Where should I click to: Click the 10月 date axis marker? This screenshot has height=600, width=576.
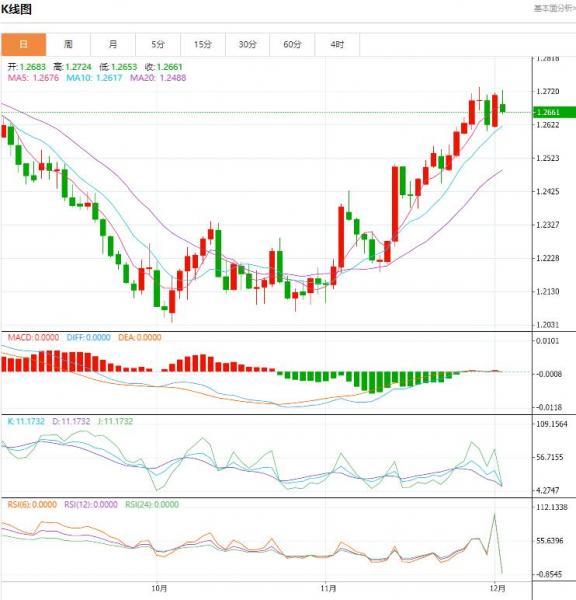click(159, 588)
